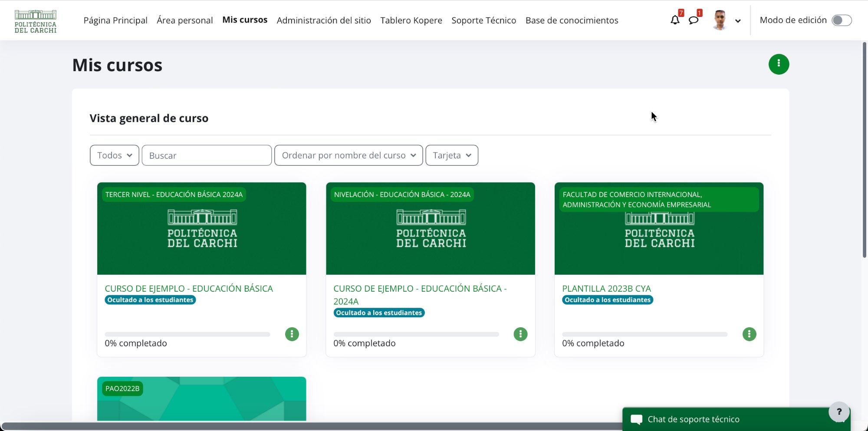Click Ocultado a los estudiantes badge on PLANTILLA 2023B CYA
The width and height of the screenshot is (868, 431).
(x=608, y=299)
